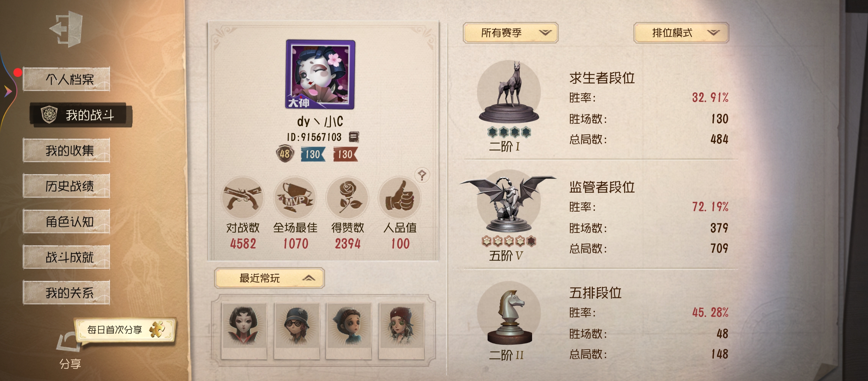Click the 每日首次分享 button
The width and height of the screenshot is (868, 381).
(125, 330)
